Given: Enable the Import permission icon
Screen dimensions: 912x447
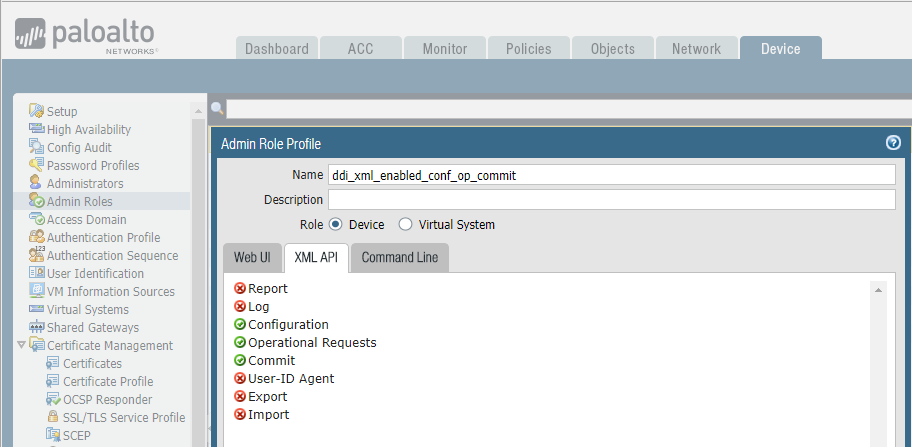Looking at the screenshot, I should click(240, 415).
